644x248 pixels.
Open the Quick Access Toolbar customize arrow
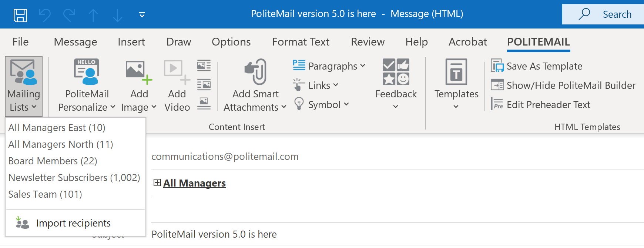[142, 15]
